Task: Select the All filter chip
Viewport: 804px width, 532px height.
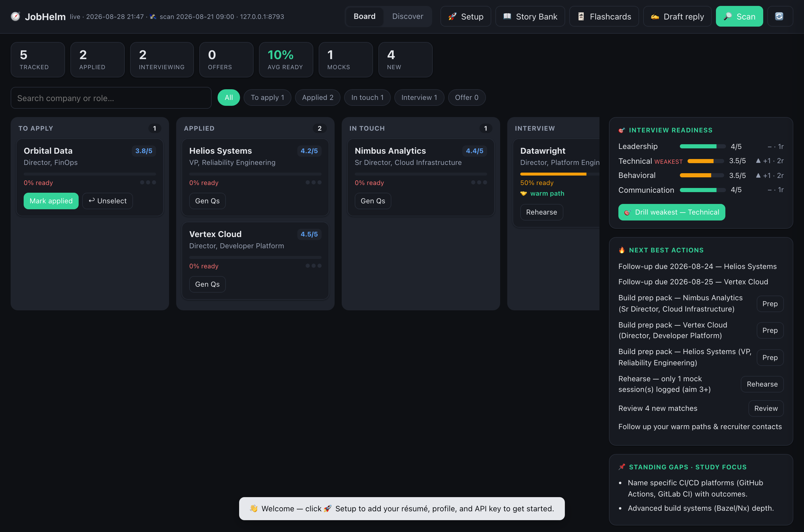Action: [x=229, y=98]
